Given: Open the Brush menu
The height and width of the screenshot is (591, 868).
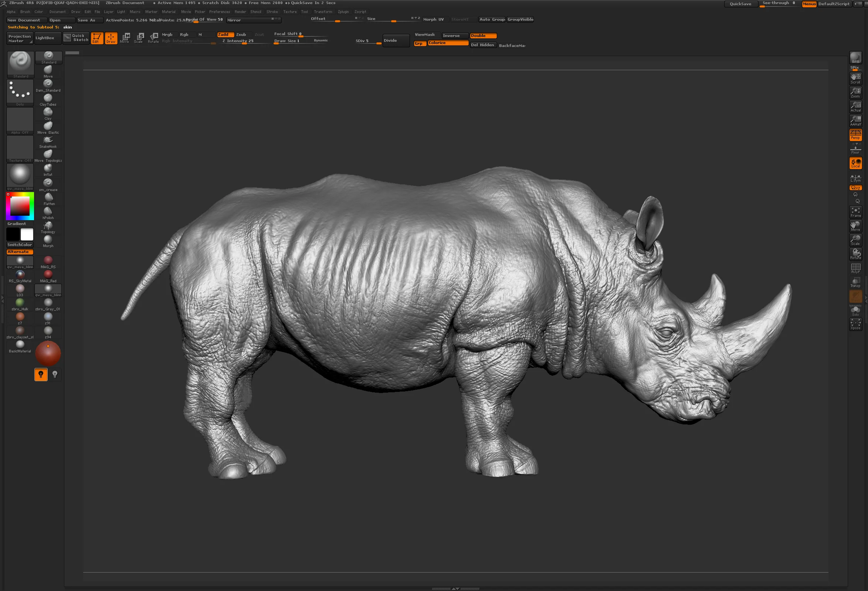Looking at the screenshot, I should pyautogui.click(x=26, y=12).
